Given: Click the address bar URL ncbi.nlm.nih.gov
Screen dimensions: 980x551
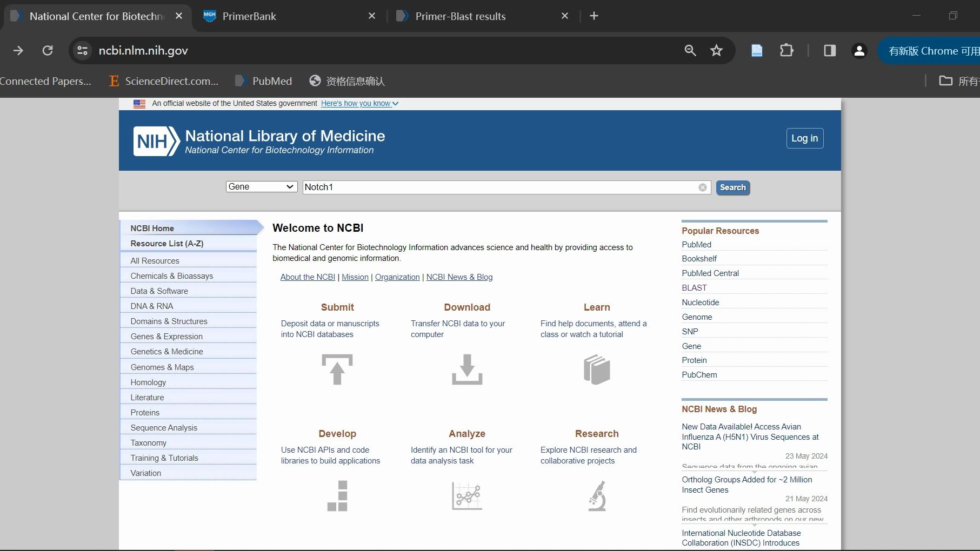Looking at the screenshot, I should pyautogui.click(x=143, y=50).
